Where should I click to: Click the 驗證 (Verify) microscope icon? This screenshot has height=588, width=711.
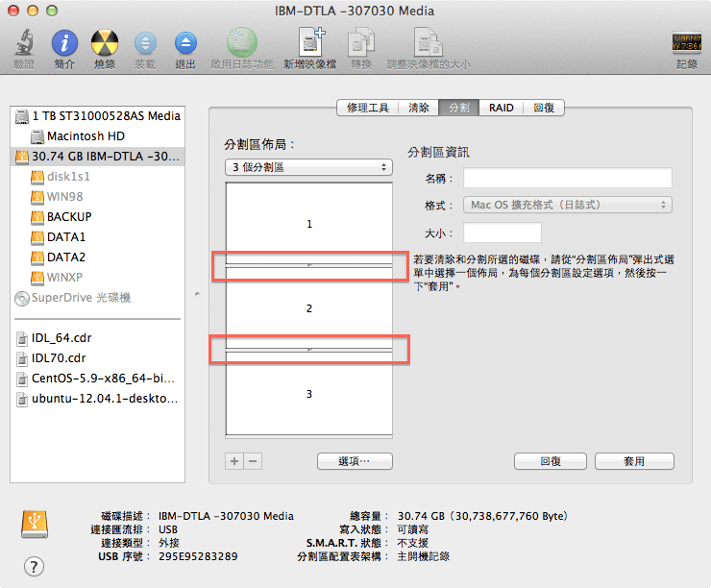[23, 43]
